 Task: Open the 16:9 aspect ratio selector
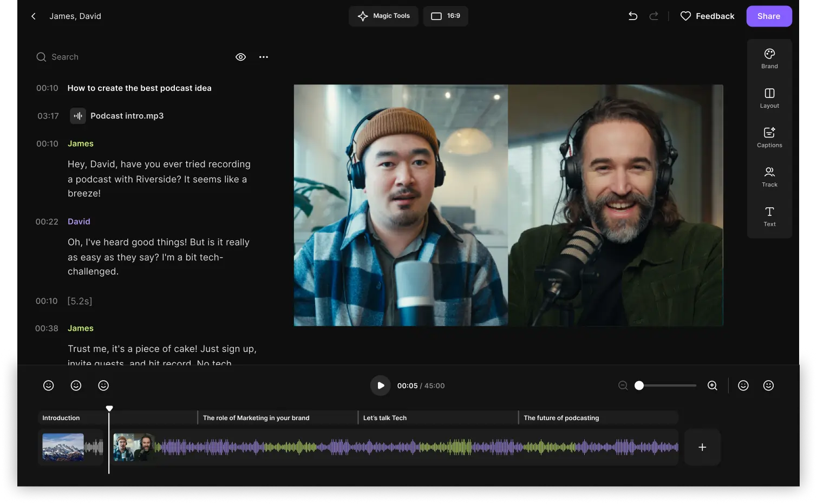pos(445,16)
